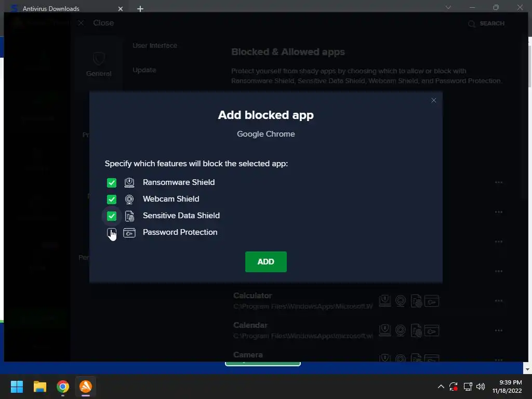Open the clock and date panel
The image size is (532, 399).
tap(507, 387)
